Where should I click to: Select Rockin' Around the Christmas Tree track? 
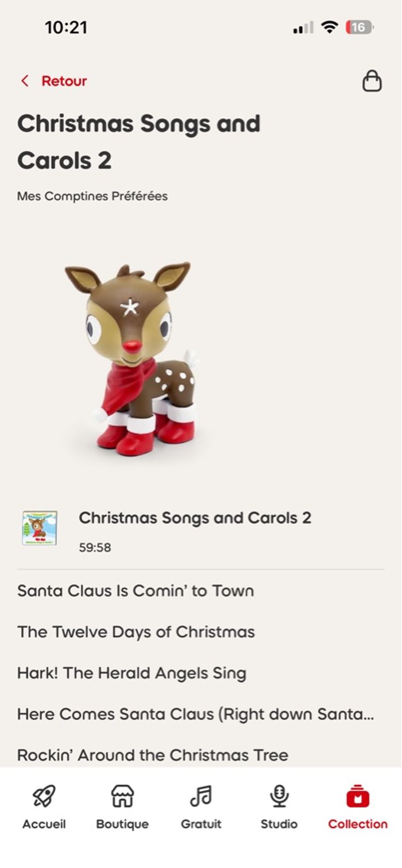pos(153,755)
